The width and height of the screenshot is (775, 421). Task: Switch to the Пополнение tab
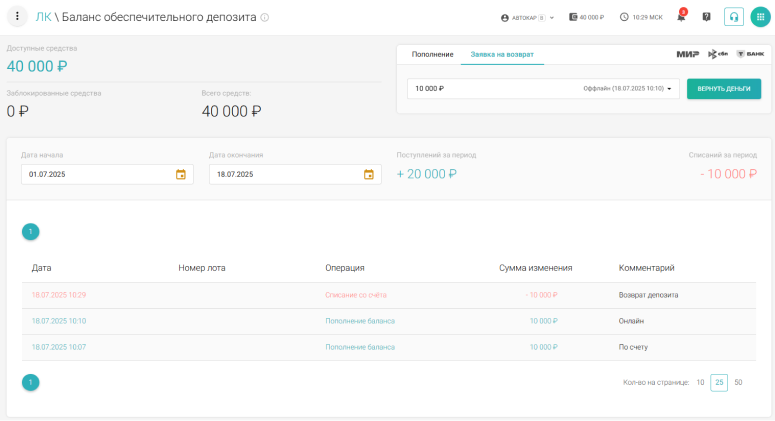click(x=433, y=54)
